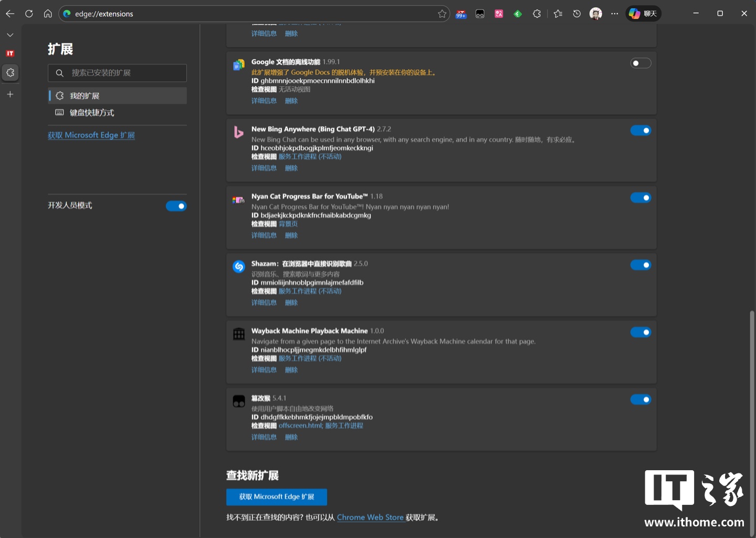This screenshot has width=756, height=538.
Task: Click the Shazam extension icon
Action: pyautogui.click(x=239, y=266)
